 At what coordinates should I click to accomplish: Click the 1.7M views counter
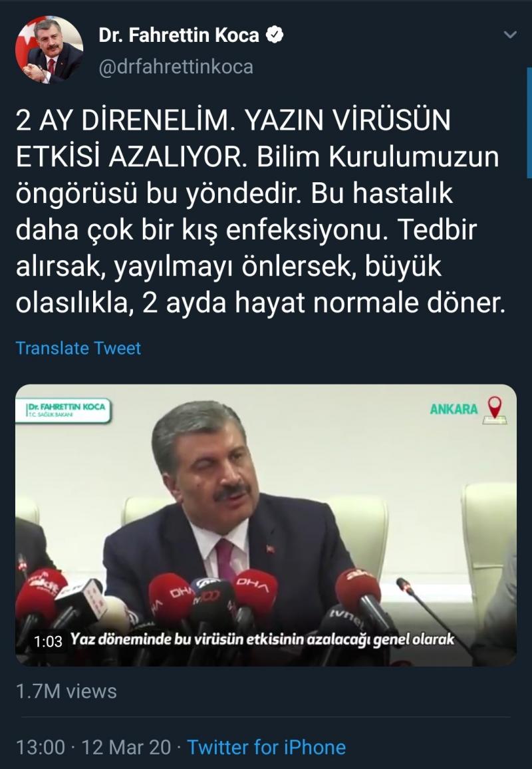(66, 691)
